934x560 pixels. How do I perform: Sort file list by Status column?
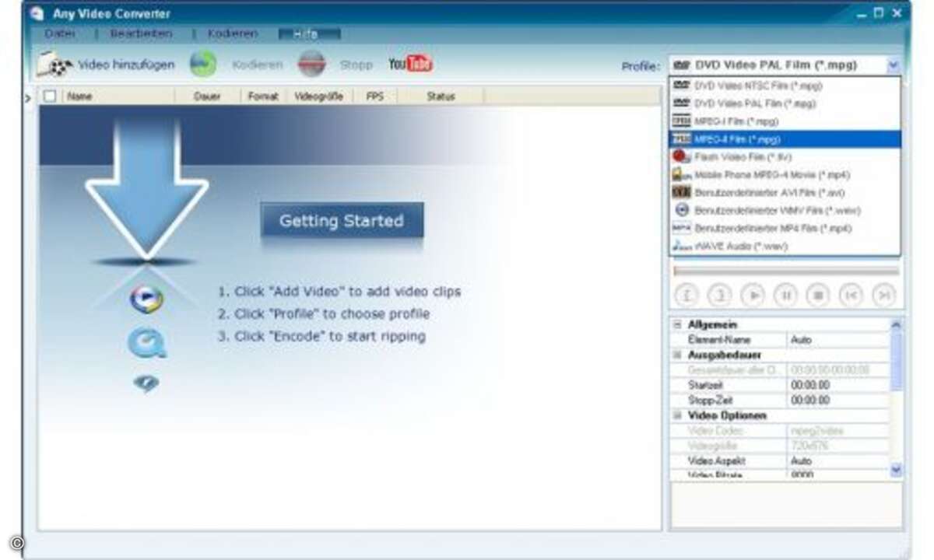click(441, 96)
